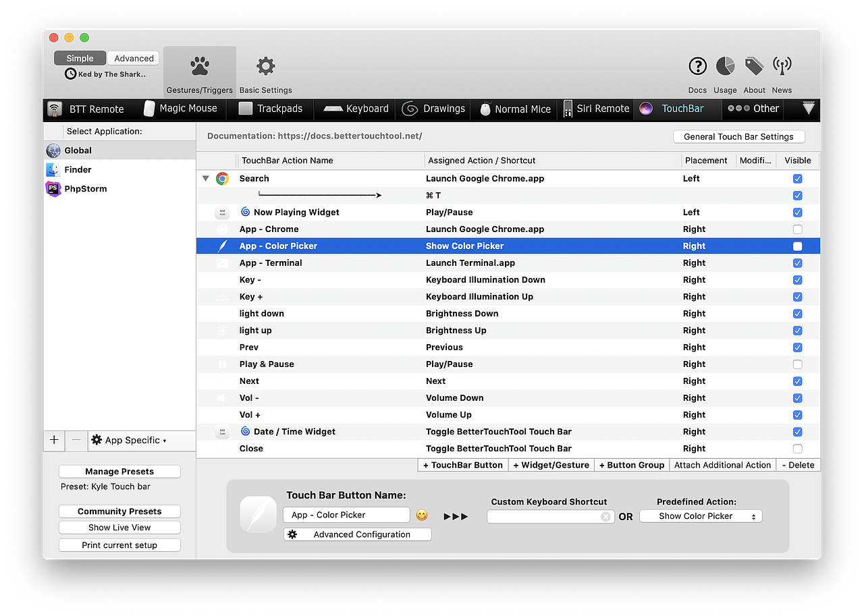Click the plus button to add an application

tap(54, 440)
